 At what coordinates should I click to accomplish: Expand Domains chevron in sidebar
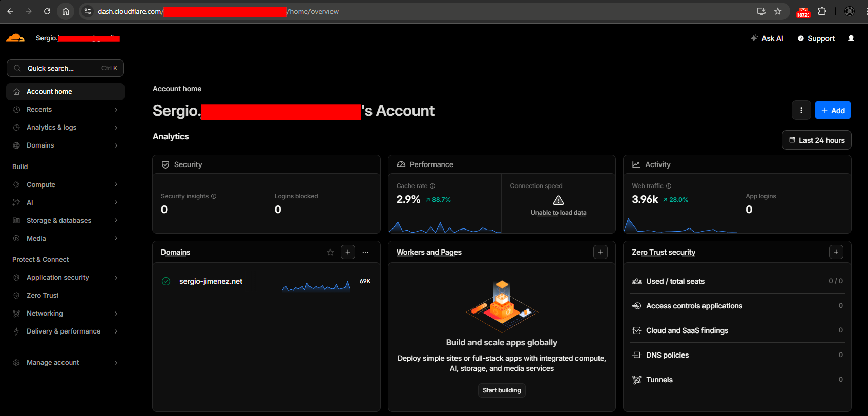click(116, 145)
